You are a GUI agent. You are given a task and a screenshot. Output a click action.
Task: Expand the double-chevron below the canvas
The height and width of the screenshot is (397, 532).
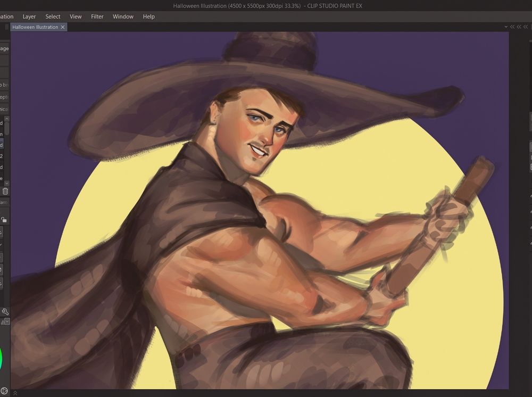pos(15,393)
